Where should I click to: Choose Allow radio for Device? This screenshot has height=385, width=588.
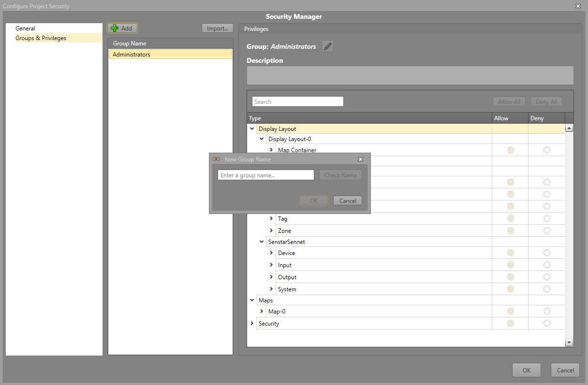510,253
